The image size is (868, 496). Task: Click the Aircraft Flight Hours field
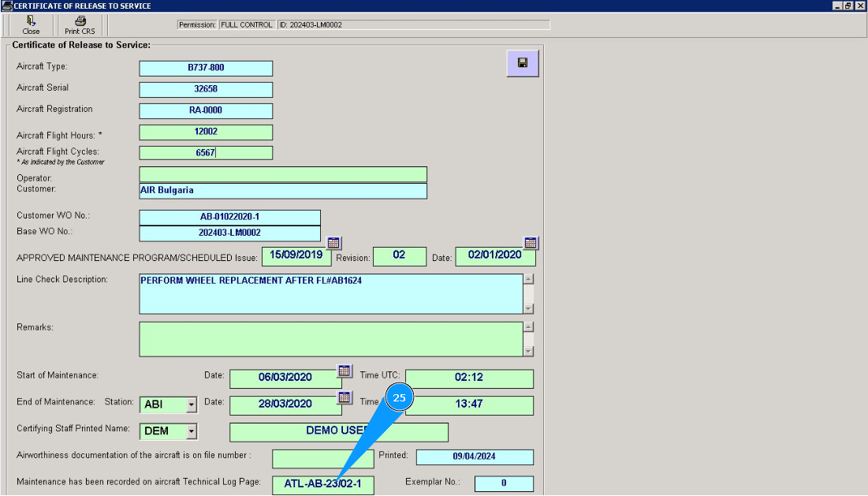click(206, 132)
